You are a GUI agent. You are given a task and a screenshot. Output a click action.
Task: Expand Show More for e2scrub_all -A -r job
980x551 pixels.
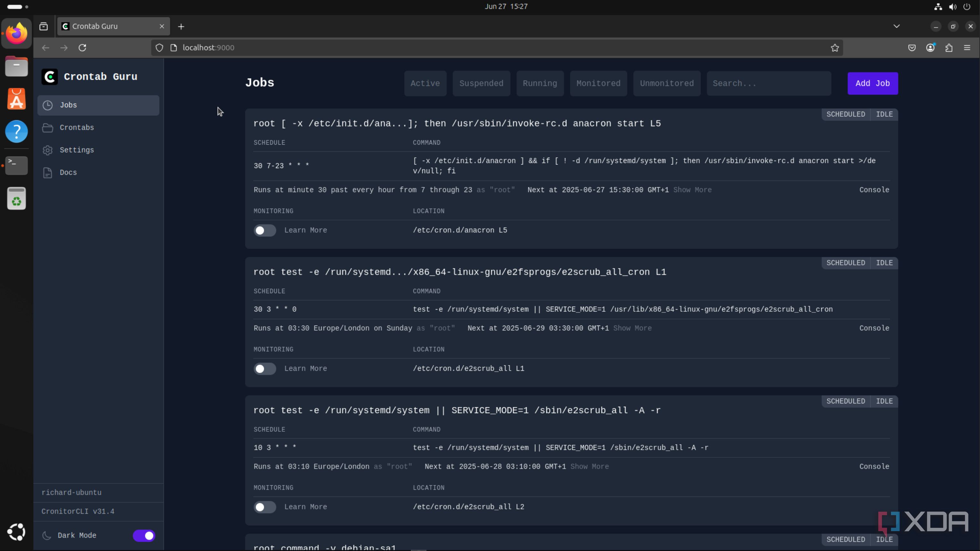(x=590, y=467)
